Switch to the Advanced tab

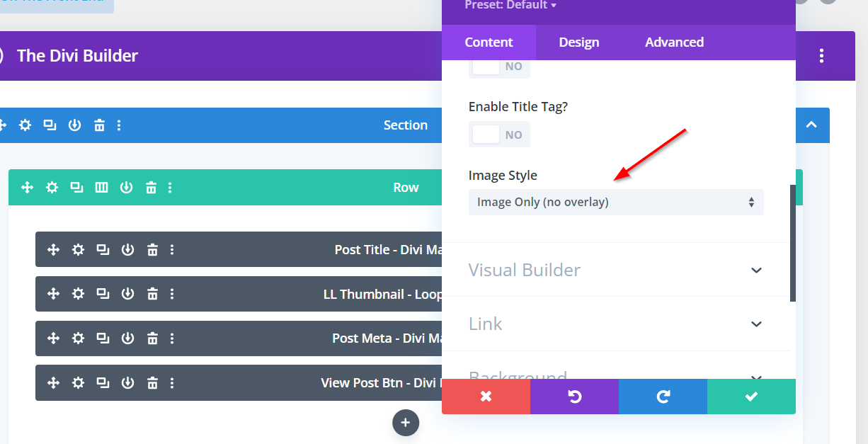click(674, 42)
